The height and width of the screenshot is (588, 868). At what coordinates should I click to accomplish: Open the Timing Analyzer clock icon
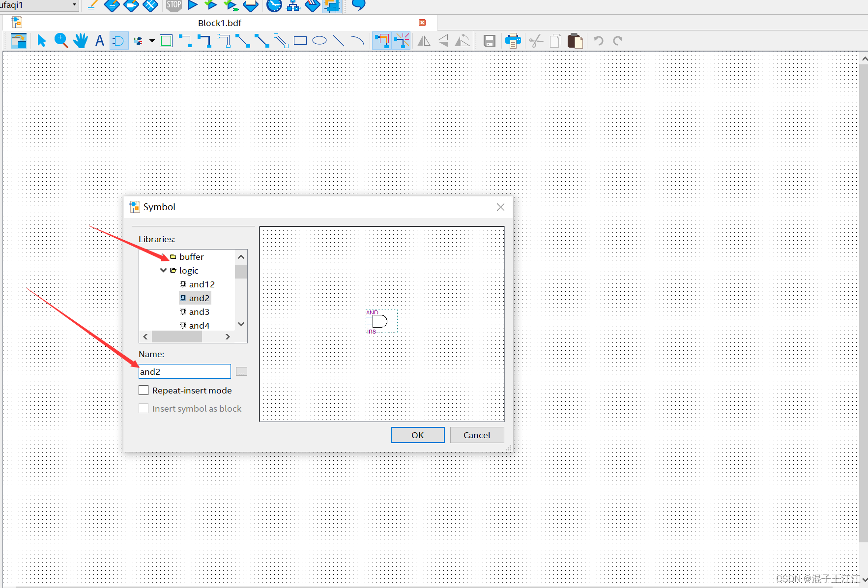[x=274, y=5]
